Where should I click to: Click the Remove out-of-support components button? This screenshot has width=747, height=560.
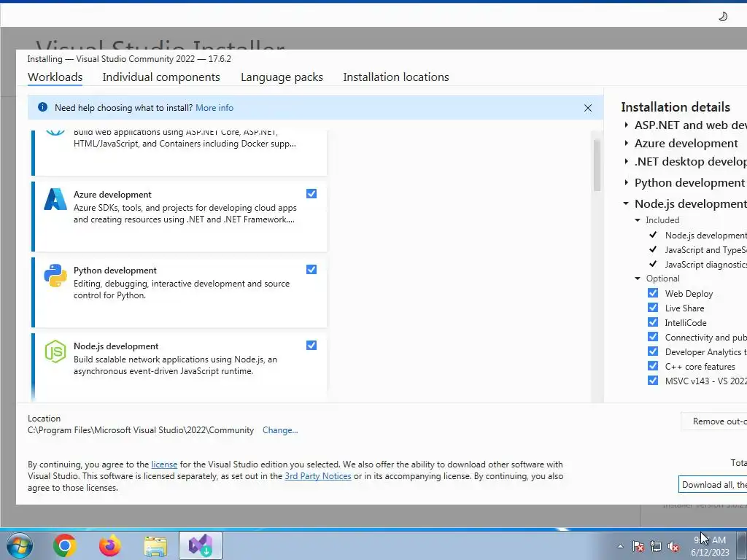tap(714, 421)
